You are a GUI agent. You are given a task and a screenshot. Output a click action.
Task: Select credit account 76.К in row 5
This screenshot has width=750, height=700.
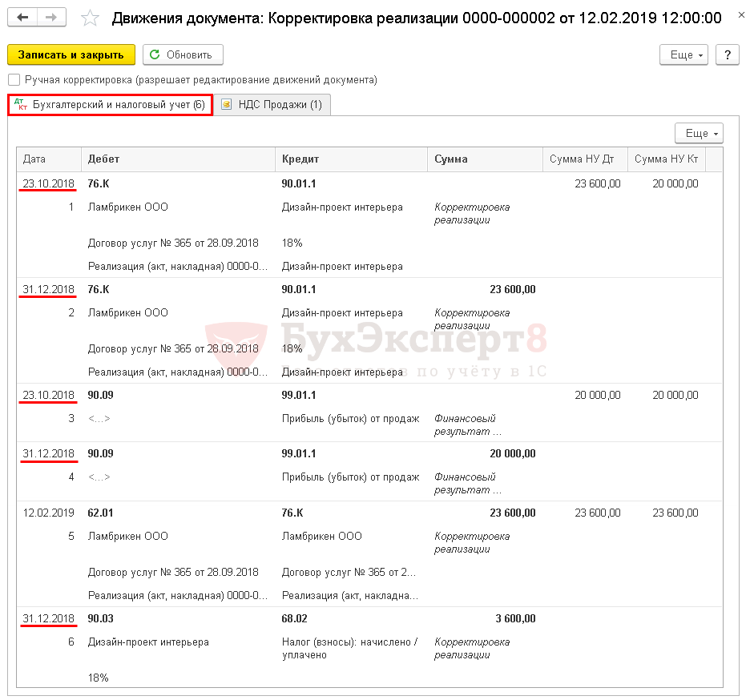(x=292, y=513)
